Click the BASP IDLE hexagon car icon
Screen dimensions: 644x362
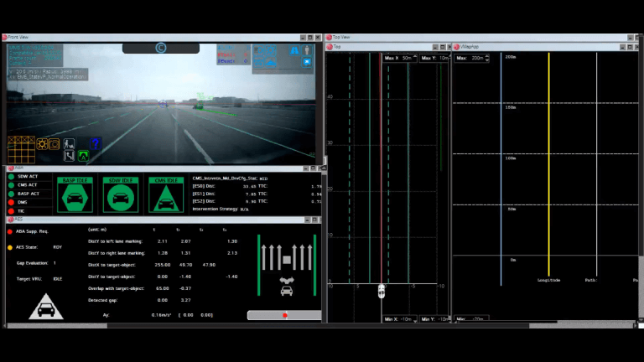point(75,198)
